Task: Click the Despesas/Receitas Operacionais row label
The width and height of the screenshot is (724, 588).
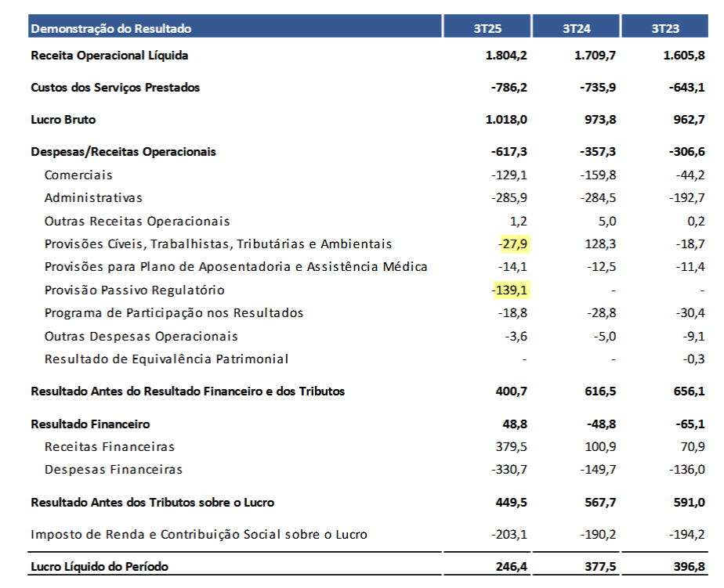Action: pos(123,152)
